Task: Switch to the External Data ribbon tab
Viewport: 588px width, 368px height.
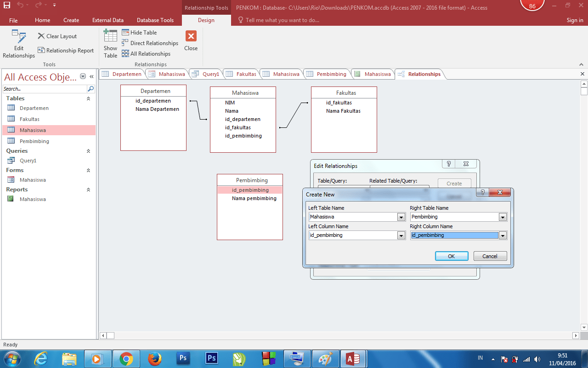Action: 108,20
